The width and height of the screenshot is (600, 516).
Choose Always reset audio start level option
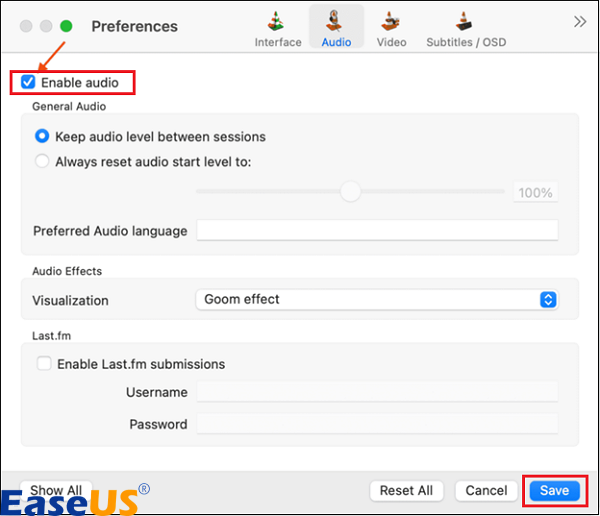click(x=42, y=161)
